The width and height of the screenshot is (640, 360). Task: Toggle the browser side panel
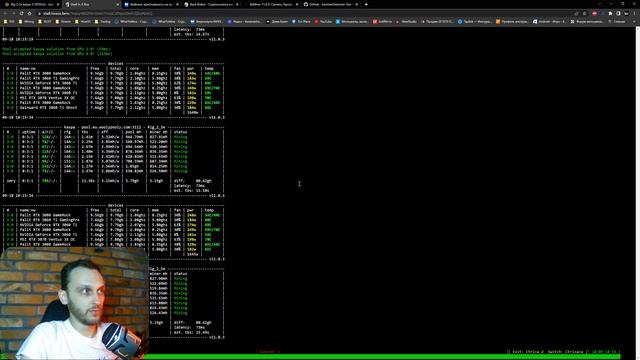pos(618,13)
